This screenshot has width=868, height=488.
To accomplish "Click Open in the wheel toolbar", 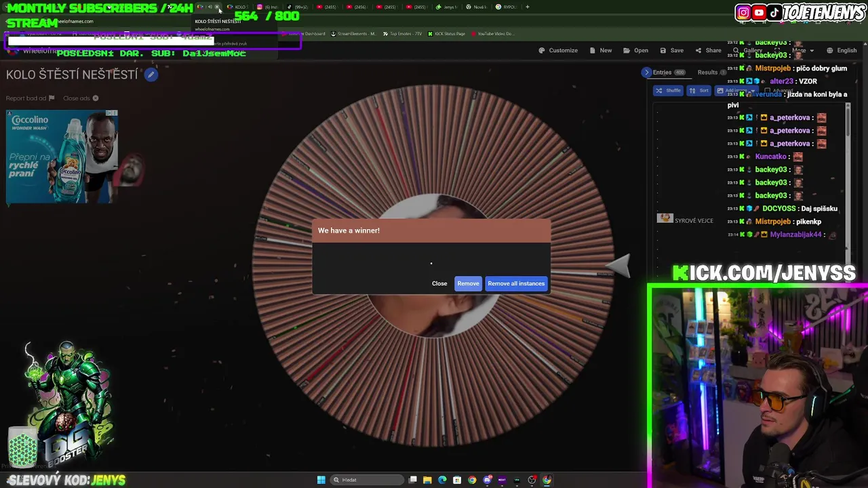I will [x=636, y=50].
